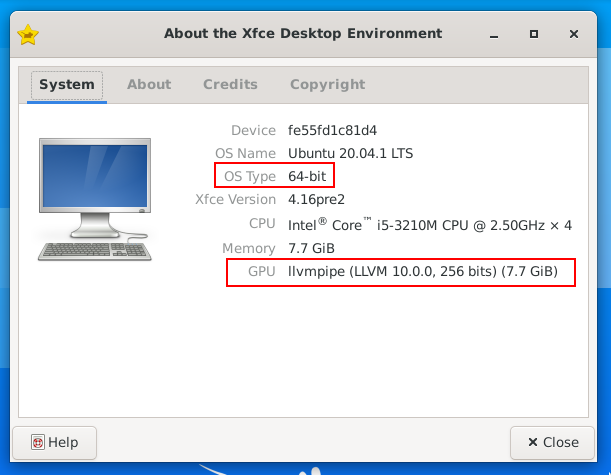
Task: Dismiss the dialog with the Close button
Action: tap(553, 443)
